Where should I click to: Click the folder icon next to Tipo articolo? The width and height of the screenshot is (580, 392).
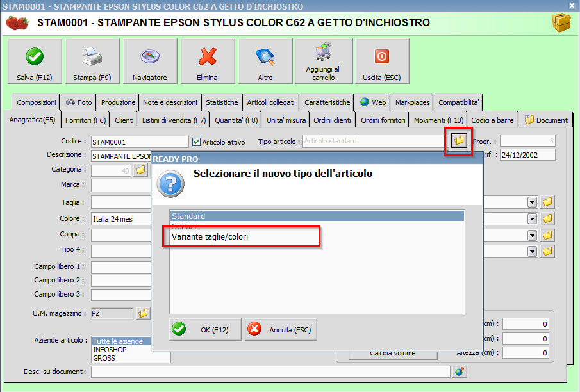tap(459, 141)
